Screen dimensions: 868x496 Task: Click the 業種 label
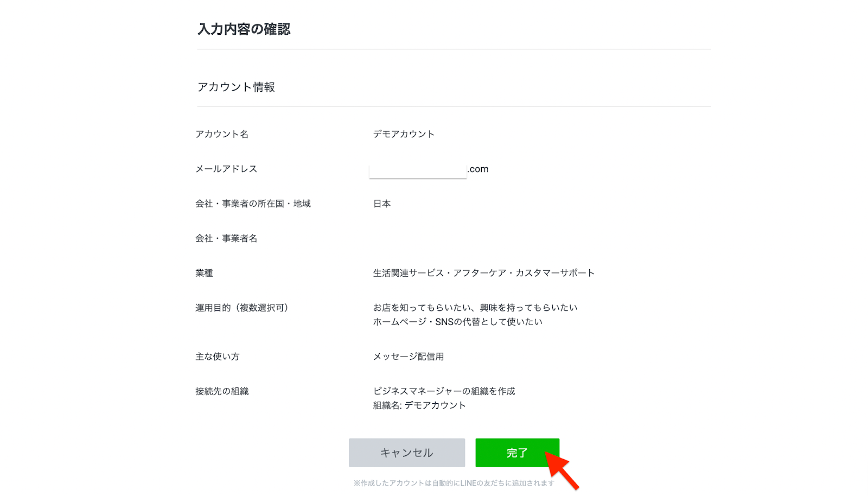[x=204, y=273]
